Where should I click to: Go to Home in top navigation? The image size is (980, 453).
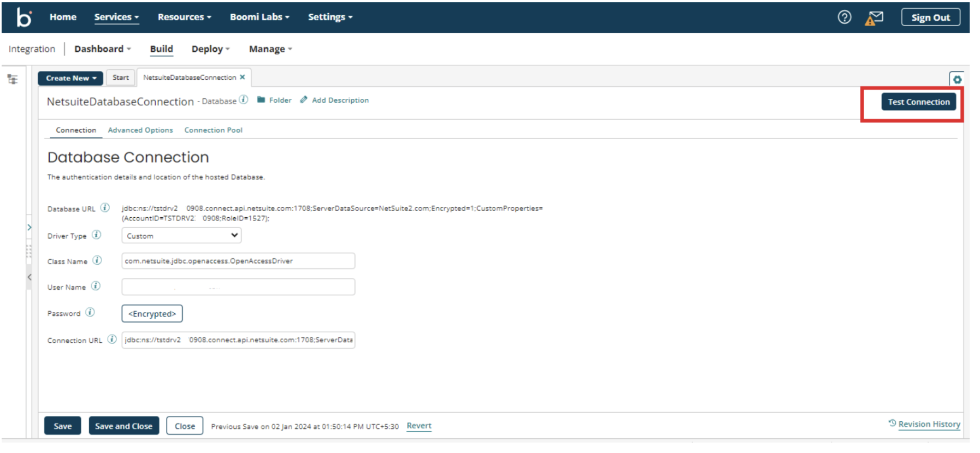pos(63,17)
